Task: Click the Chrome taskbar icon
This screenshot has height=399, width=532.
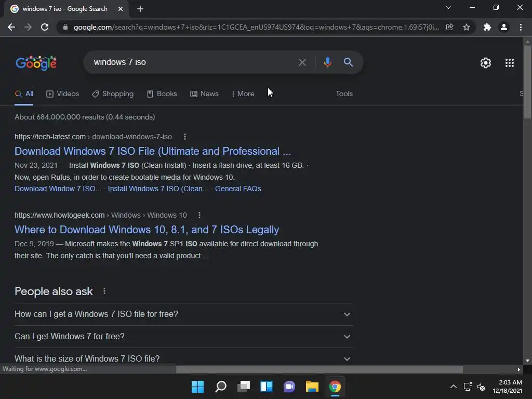Action: (x=335, y=387)
